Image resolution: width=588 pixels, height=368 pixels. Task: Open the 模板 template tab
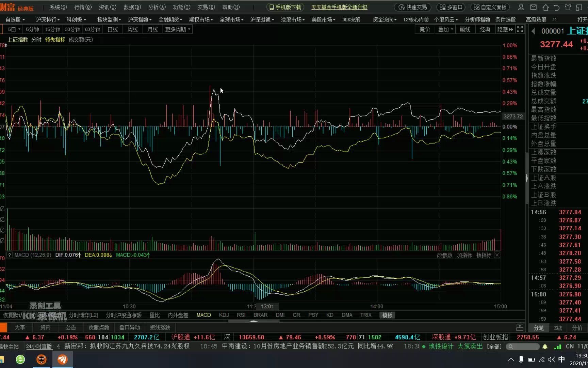(x=387, y=315)
